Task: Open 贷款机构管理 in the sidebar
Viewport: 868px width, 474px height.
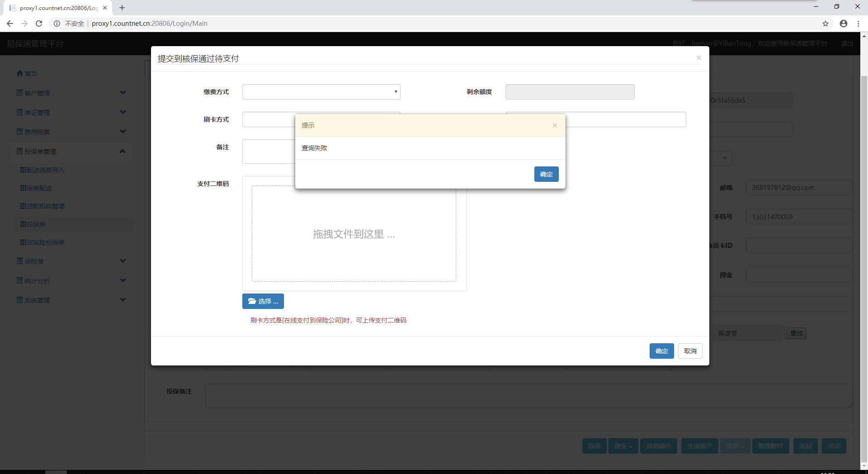Action: click(42, 206)
